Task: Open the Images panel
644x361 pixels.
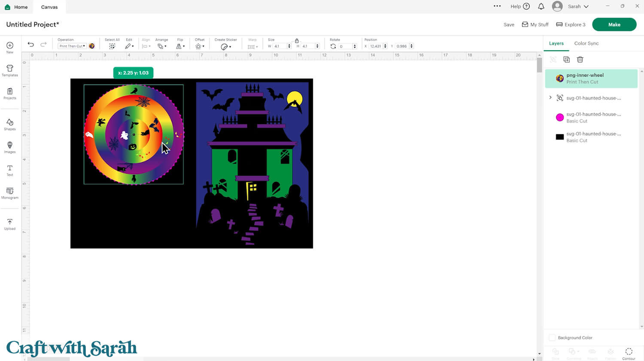Action: (x=9, y=147)
